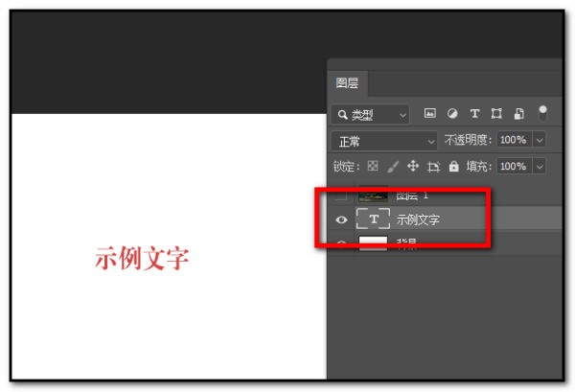Click the pixel layer filter icon
Image resolution: width=575 pixels, height=392 pixels.
(430, 114)
